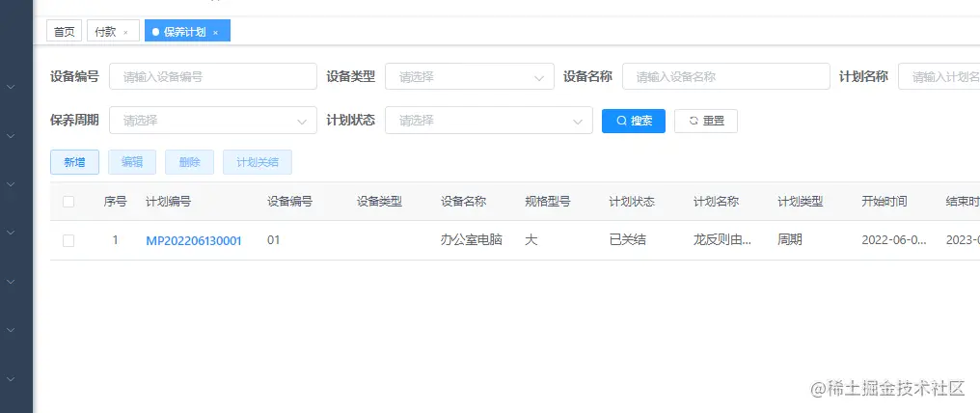Click the 删除 button

point(189,162)
